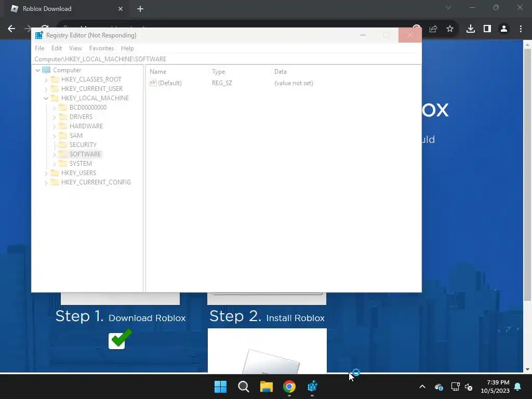
Task: Click the registry address path bar
Action: [x=228, y=59]
